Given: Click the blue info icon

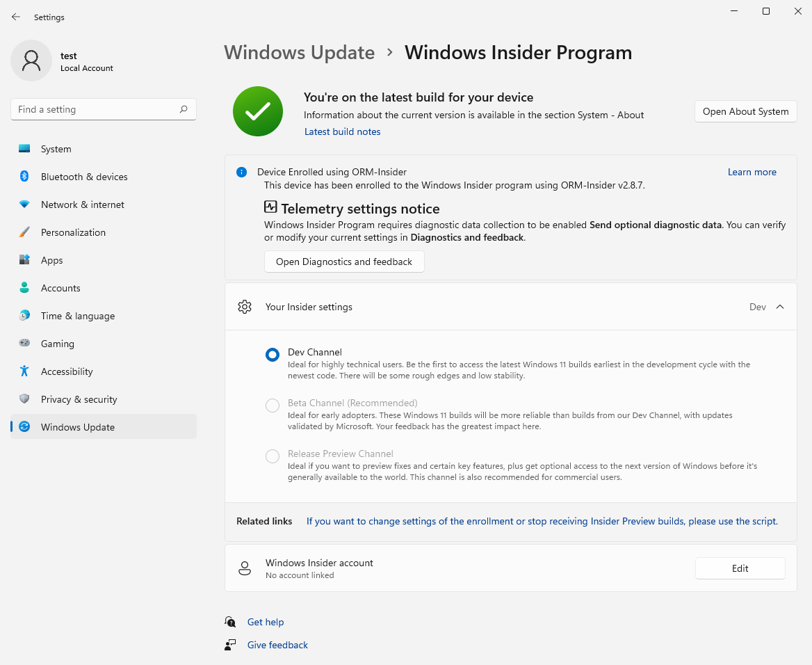Looking at the screenshot, I should [241, 172].
